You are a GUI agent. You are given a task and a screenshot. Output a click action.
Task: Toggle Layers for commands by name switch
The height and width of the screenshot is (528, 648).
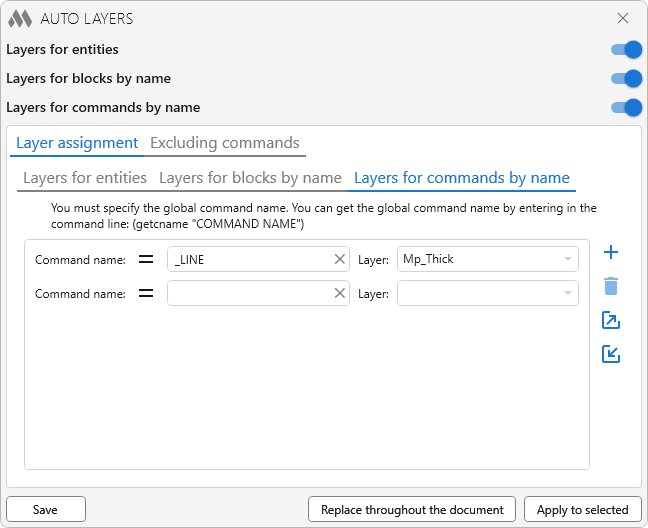tap(626, 108)
